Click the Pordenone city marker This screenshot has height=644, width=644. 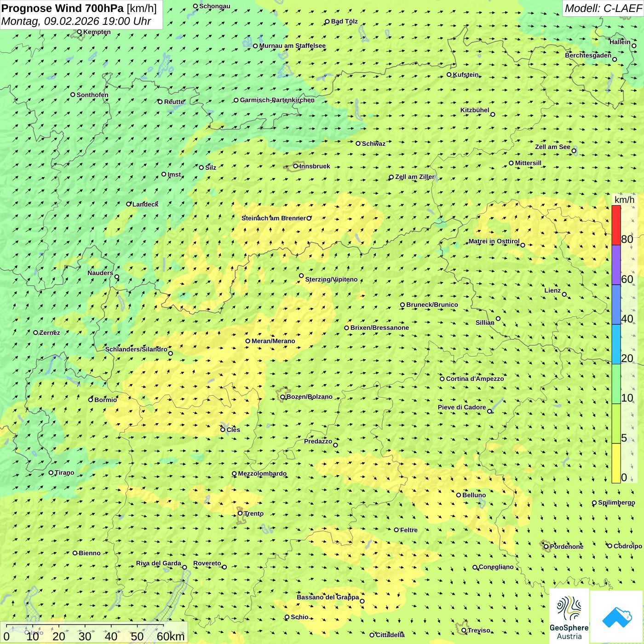point(546,546)
